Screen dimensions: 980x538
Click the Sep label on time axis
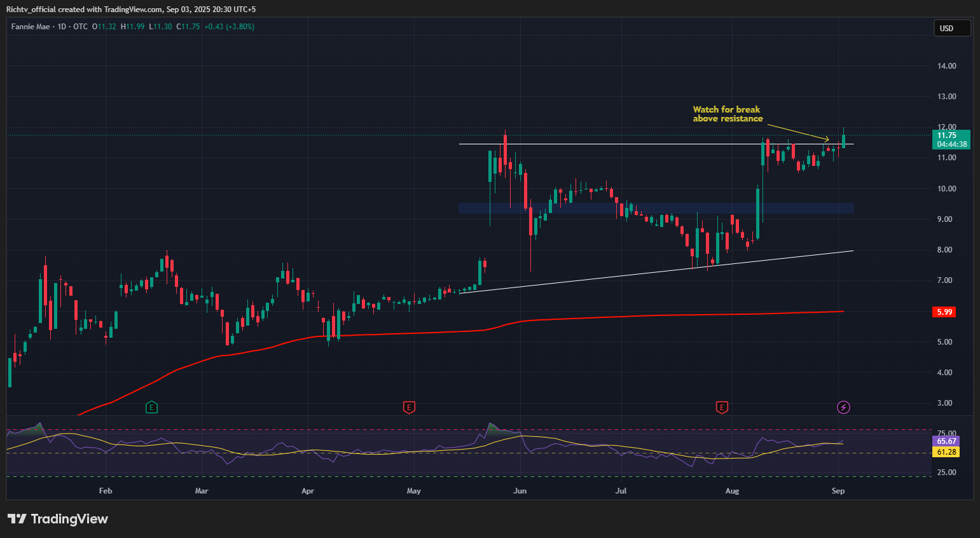[838, 491]
